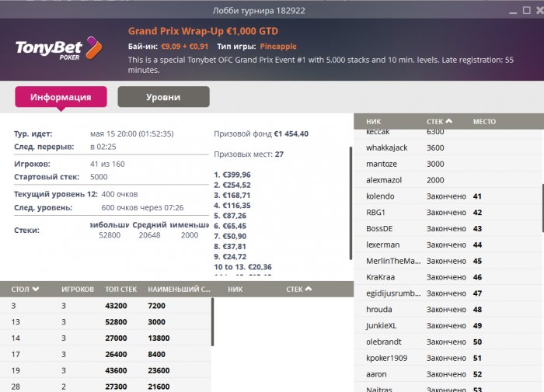Sort players by МЕСТО column
The width and height of the screenshot is (544, 392).
(484, 122)
